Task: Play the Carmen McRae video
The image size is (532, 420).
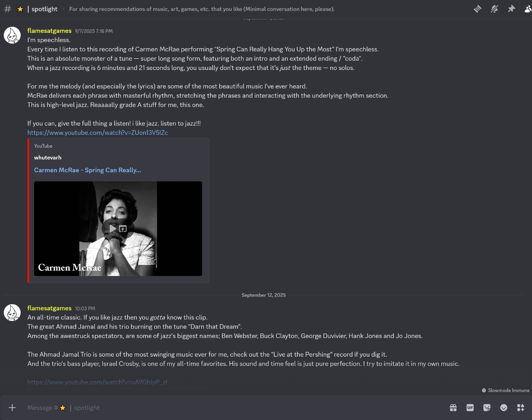Action: click(x=113, y=229)
